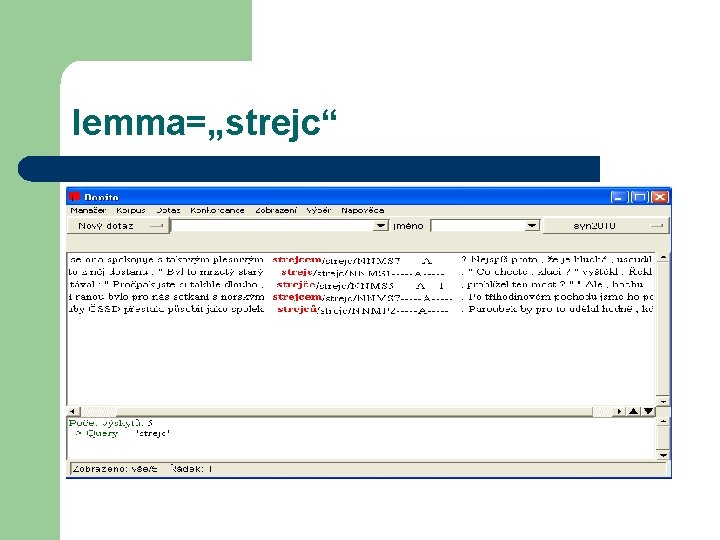Image resolution: width=720 pixels, height=540 pixels.
Task: Click query log pane scroll down arrow
Action: click(x=663, y=455)
